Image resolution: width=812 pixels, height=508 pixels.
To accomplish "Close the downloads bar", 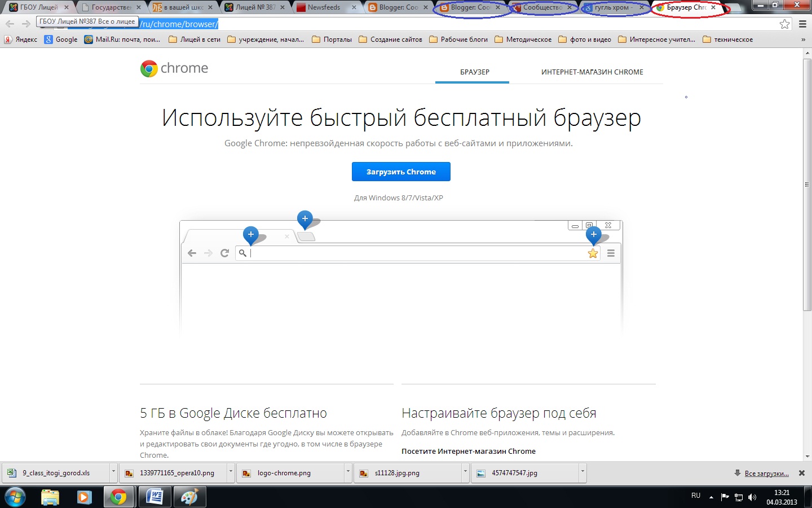I will click(x=802, y=473).
